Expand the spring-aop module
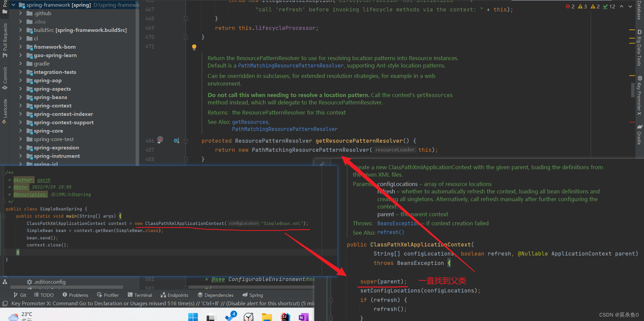The image size is (644, 321). (x=21, y=81)
